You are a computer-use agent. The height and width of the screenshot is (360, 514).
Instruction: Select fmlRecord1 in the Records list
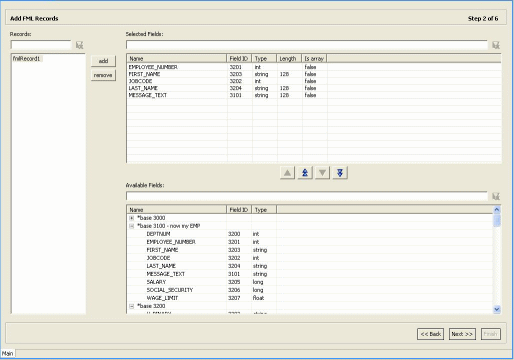tap(27, 59)
